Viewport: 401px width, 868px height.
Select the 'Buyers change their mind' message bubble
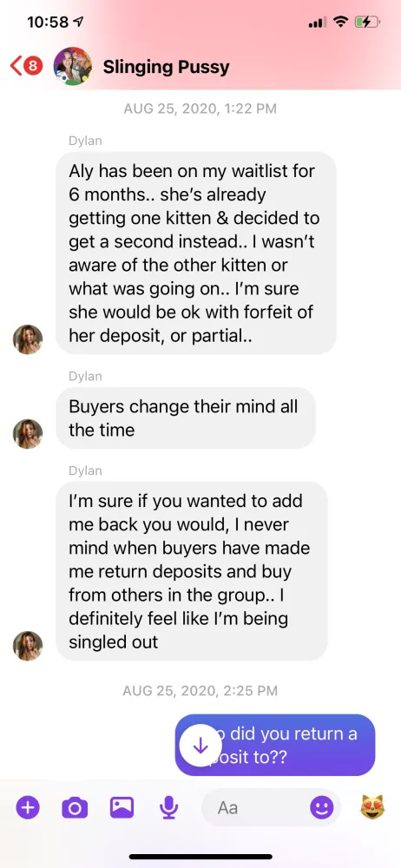tap(186, 418)
